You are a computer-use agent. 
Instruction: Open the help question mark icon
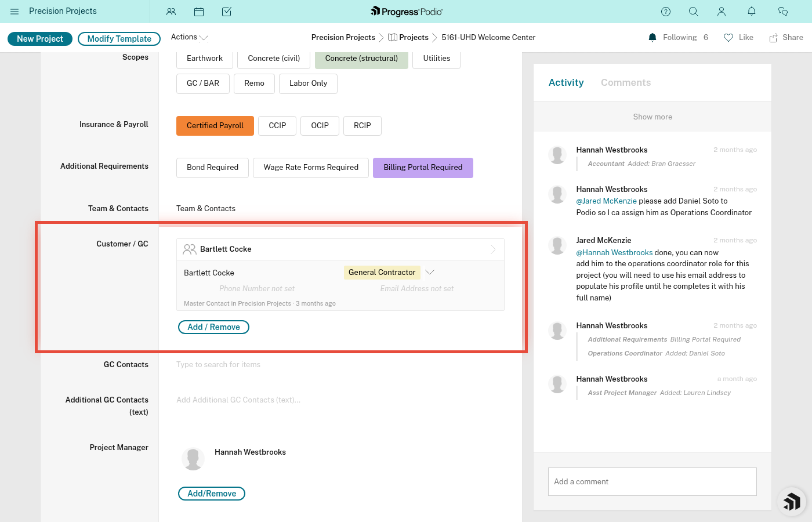(666, 12)
